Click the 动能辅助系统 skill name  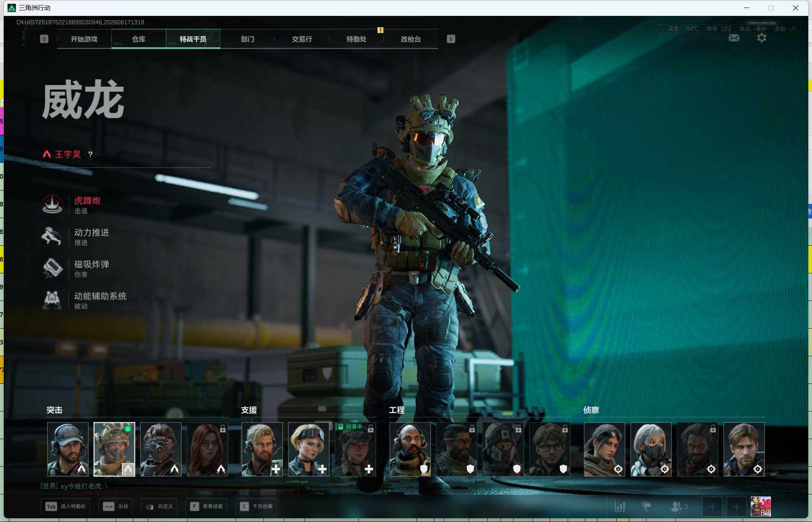[101, 296]
